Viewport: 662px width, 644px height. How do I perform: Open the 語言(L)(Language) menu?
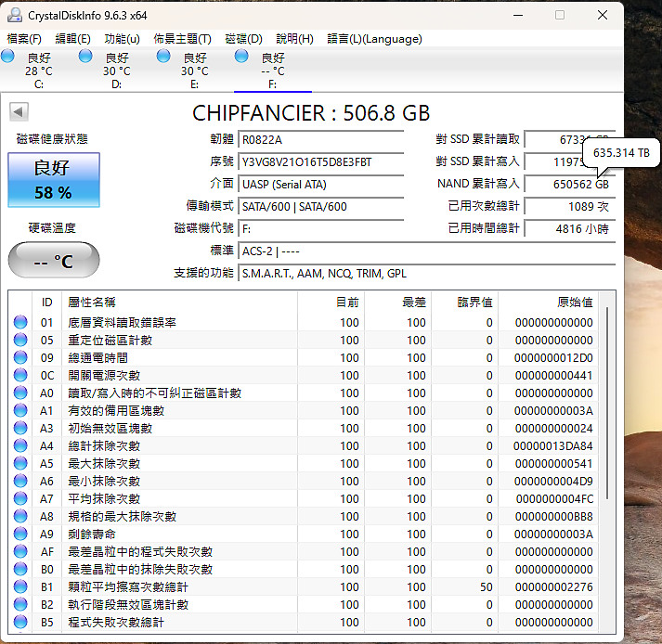[374, 39]
